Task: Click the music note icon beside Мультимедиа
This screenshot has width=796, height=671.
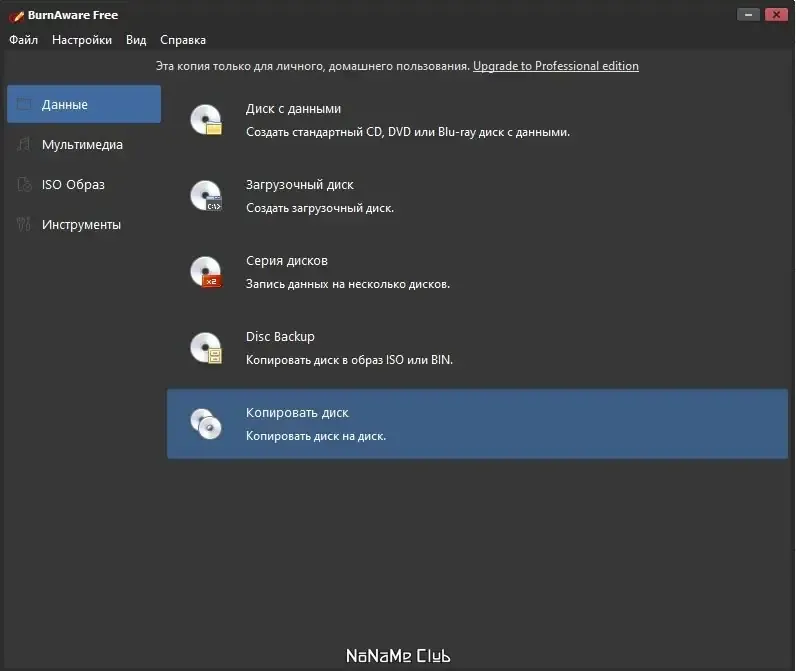Action: tap(24, 145)
